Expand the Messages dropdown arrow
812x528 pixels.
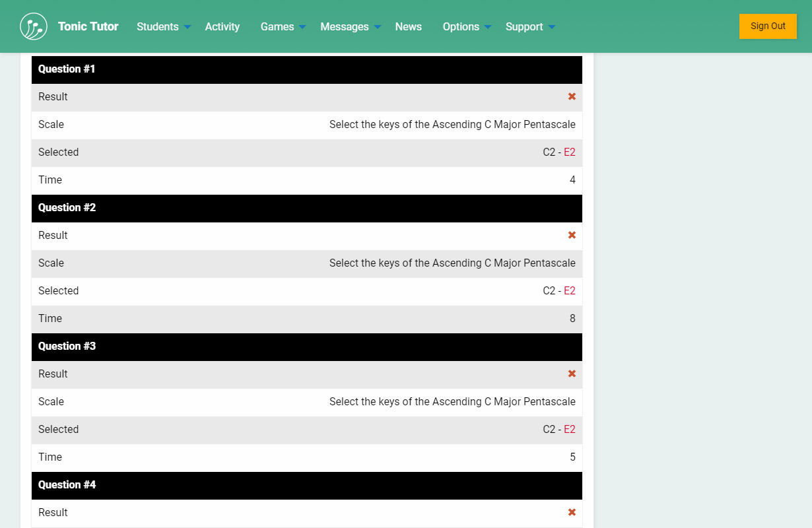click(378, 27)
